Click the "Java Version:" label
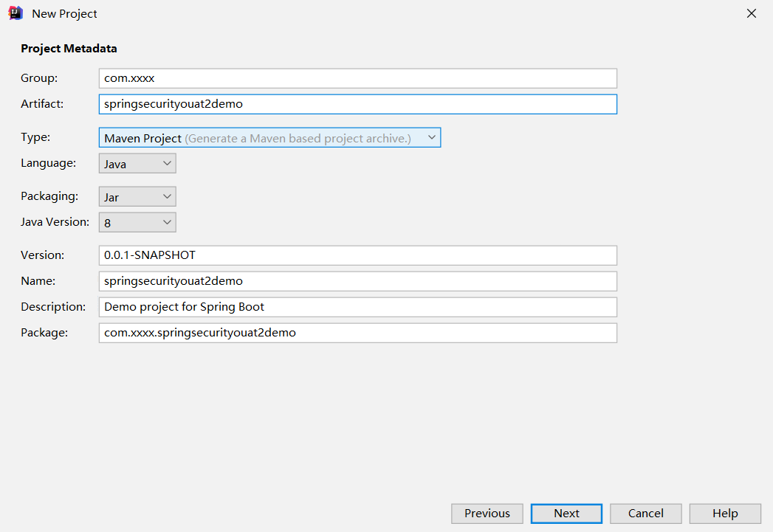 pyautogui.click(x=55, y=221)
